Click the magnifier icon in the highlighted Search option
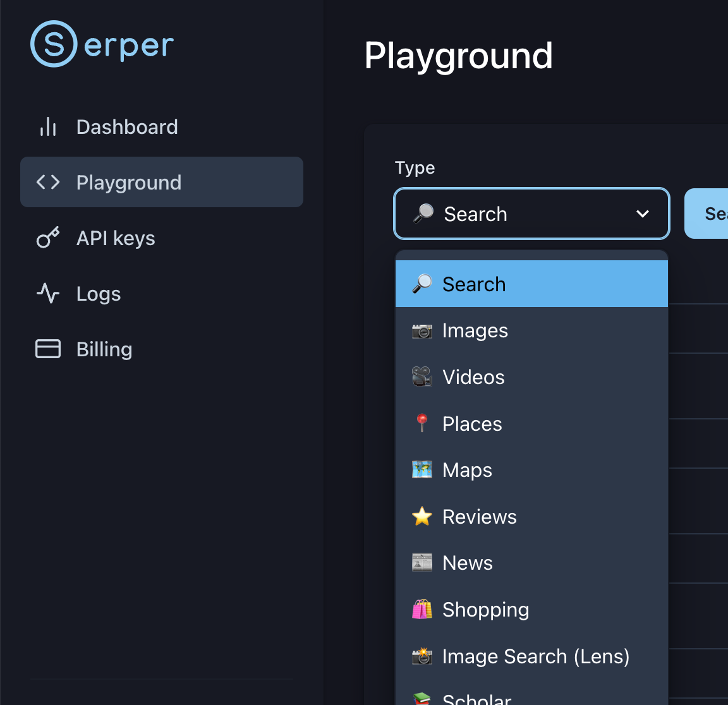This screenshot has width=728, height=705. (422, 284)
